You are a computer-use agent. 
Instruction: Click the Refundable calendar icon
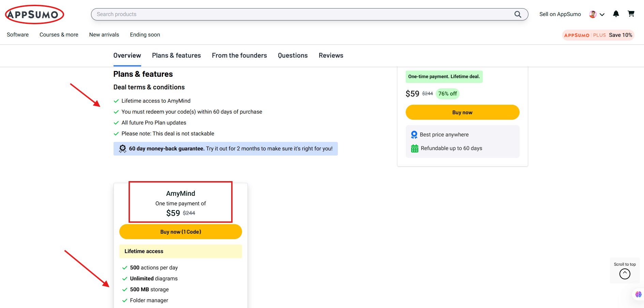(x=415, y=148)
